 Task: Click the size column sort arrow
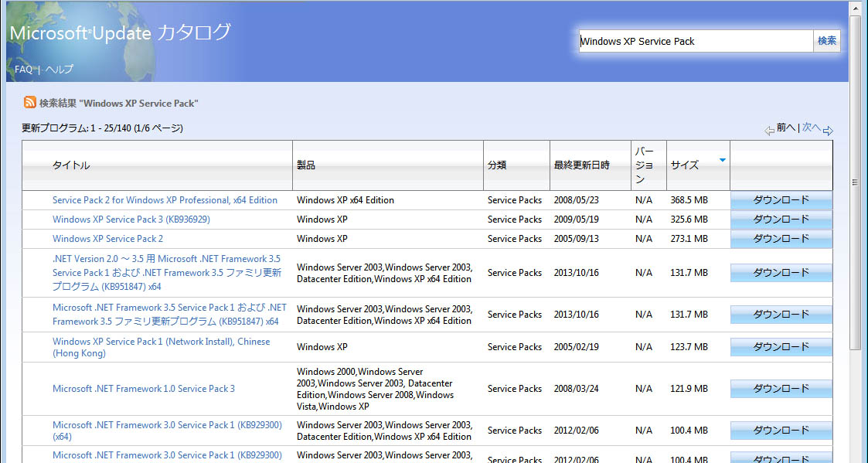tap(723, 160)
